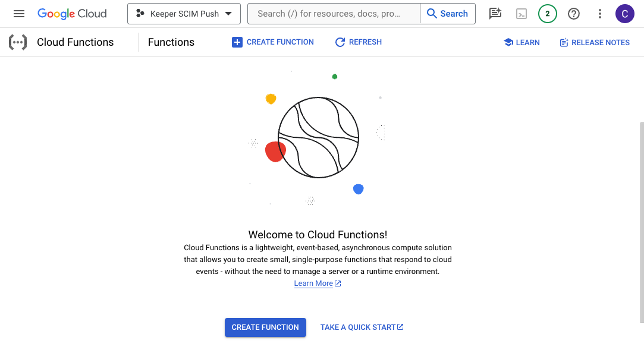
Task: Click the account avatar 'C'
Action: point(624,14)
